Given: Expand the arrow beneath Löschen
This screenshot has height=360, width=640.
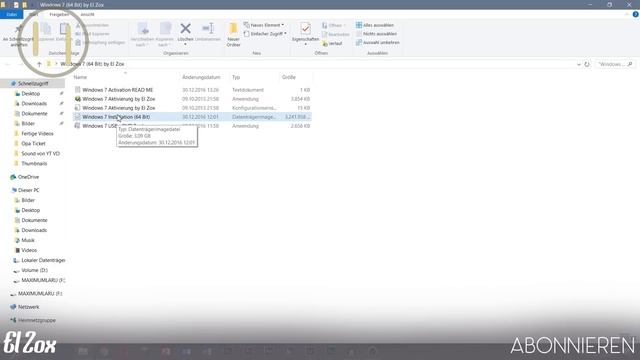Looking at the screenshot, I should click(185, 44).
